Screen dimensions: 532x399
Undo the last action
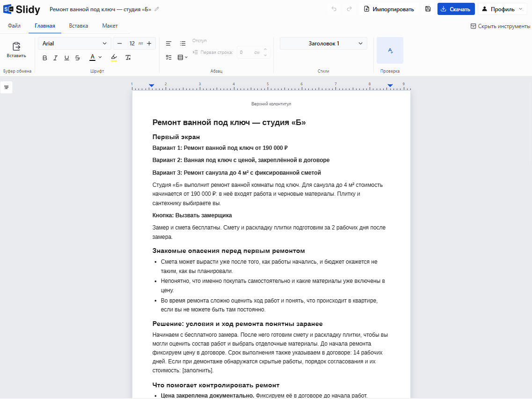[334, 9]
